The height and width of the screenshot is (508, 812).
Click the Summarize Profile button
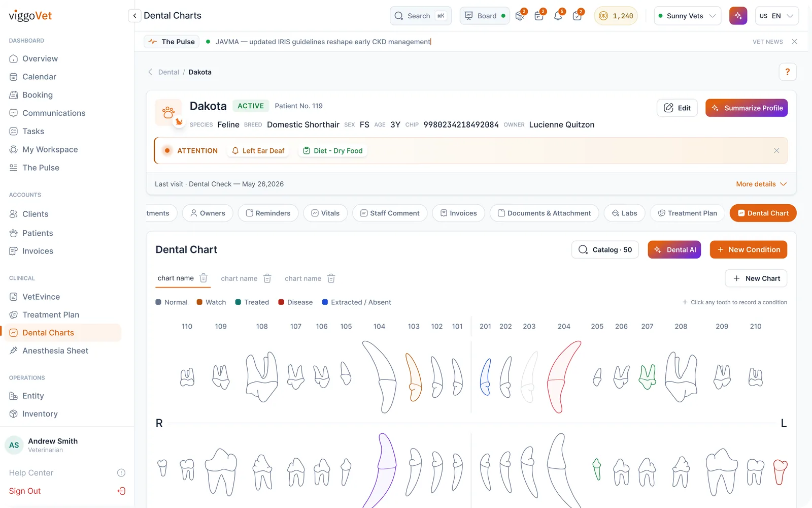point(747,108)
